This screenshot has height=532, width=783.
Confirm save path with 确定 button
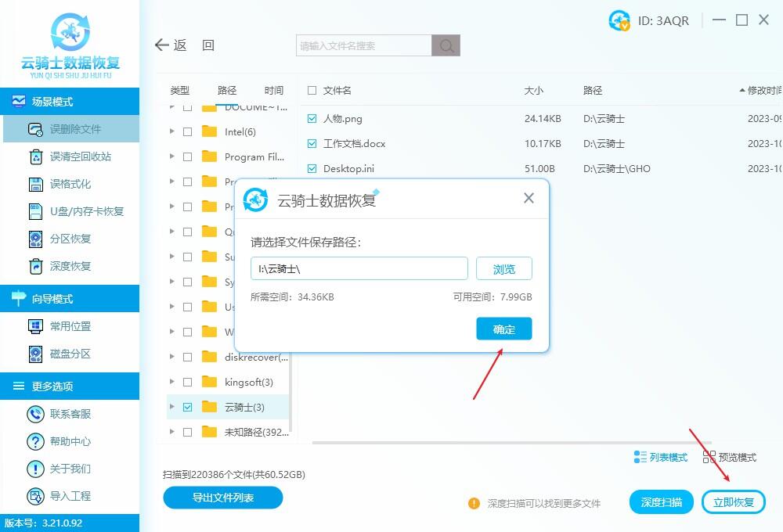click(x=503, y=329)
